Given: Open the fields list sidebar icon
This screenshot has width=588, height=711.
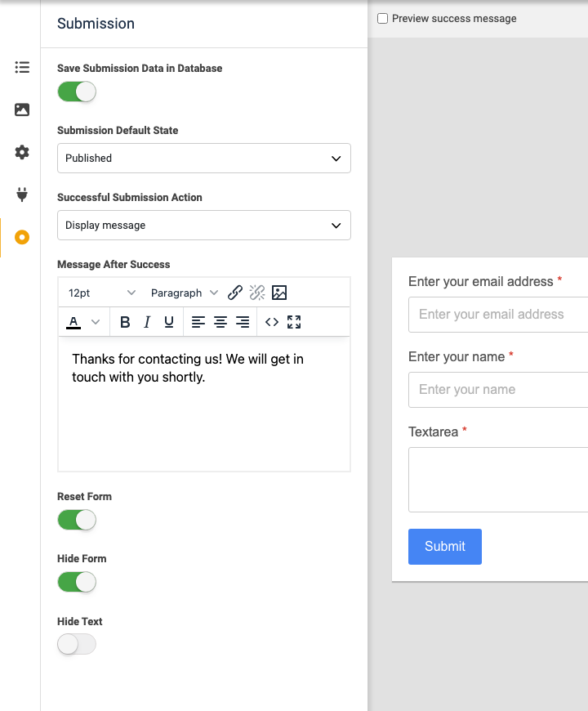Looking at the screenshot, I should click(x=22, y=67).
